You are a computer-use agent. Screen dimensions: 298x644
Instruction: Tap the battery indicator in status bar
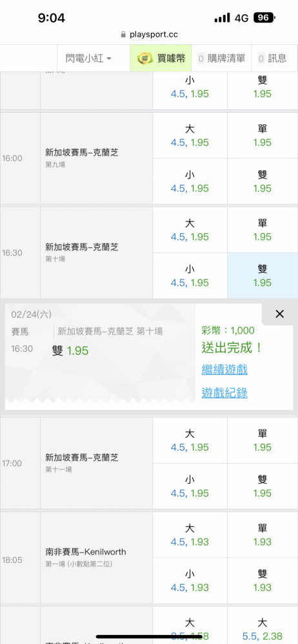pos(264,17)
